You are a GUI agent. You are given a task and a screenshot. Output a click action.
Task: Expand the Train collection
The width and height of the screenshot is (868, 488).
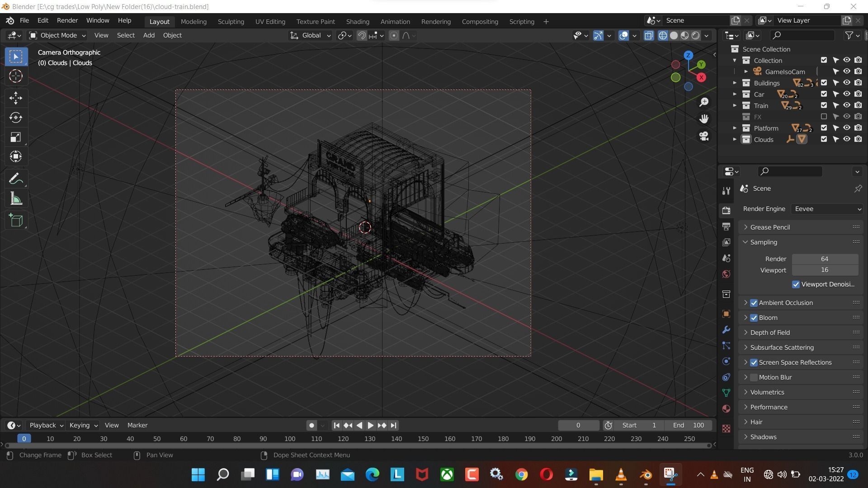pos(735,106)
